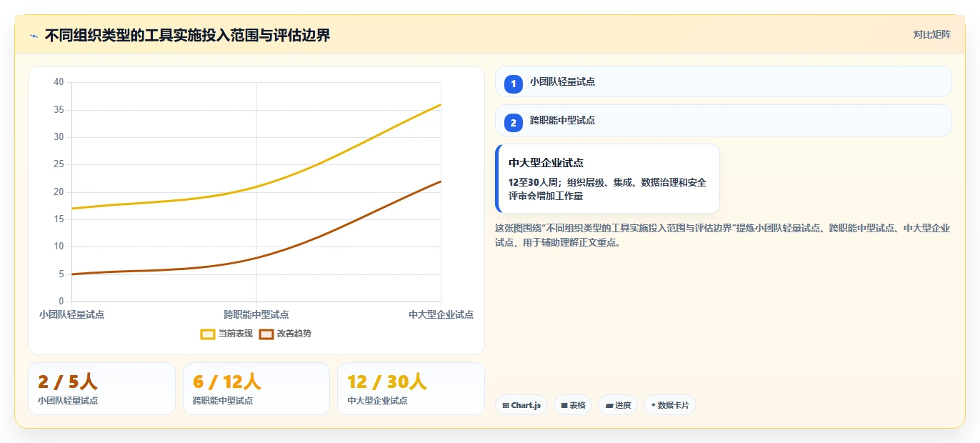Click the icon in the 表格 tag
This screenshot has width=980, height=443.
pyautogui.click(x=564, y=406)
